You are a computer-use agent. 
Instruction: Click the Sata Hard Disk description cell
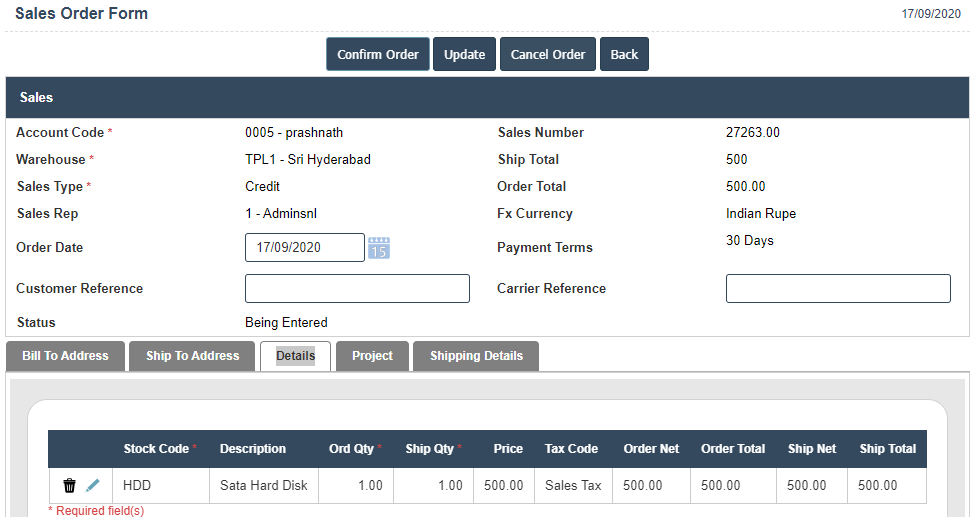click(x=264, y=486)
